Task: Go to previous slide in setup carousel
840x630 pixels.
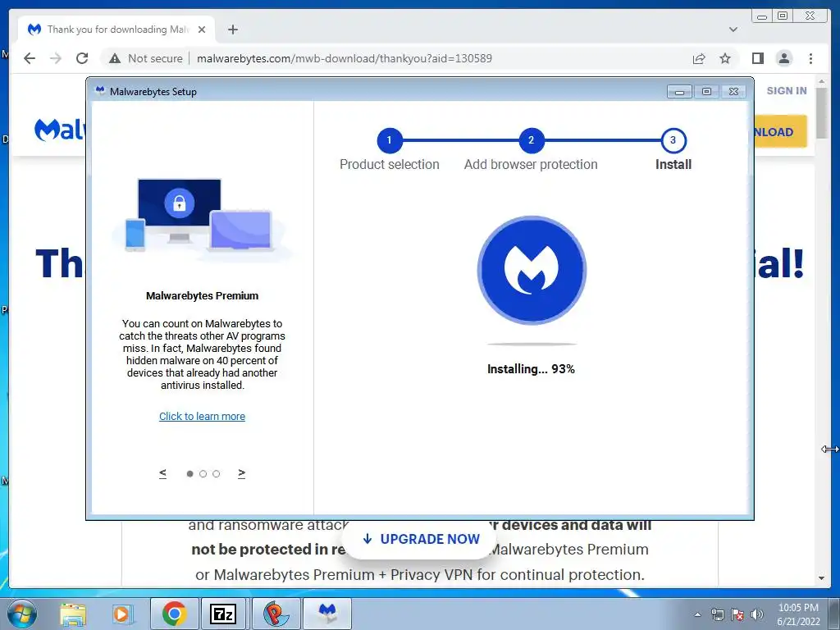Action: click(x=163, y=473)
